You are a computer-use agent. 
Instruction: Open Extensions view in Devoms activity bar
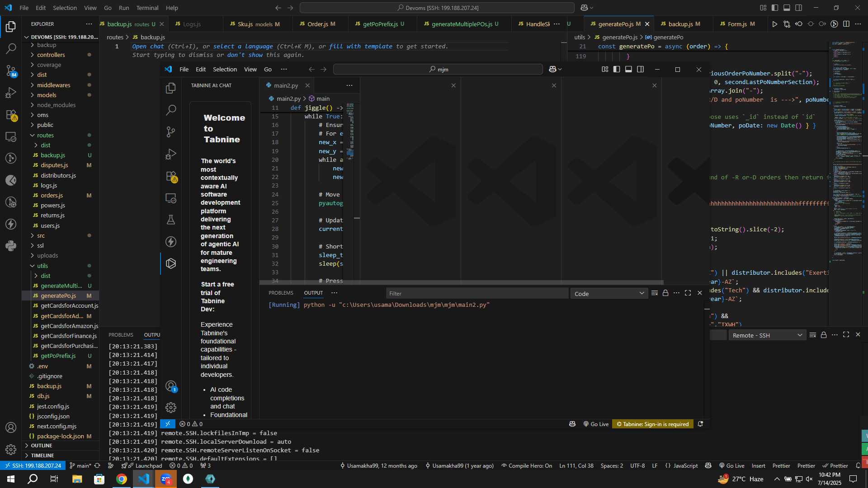(11, 115)
